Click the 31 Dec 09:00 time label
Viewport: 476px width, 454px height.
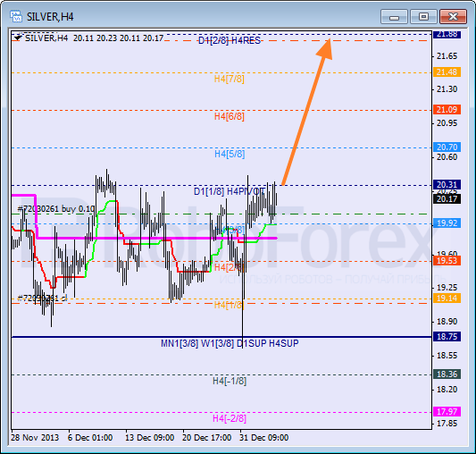[x=263, y=438]
